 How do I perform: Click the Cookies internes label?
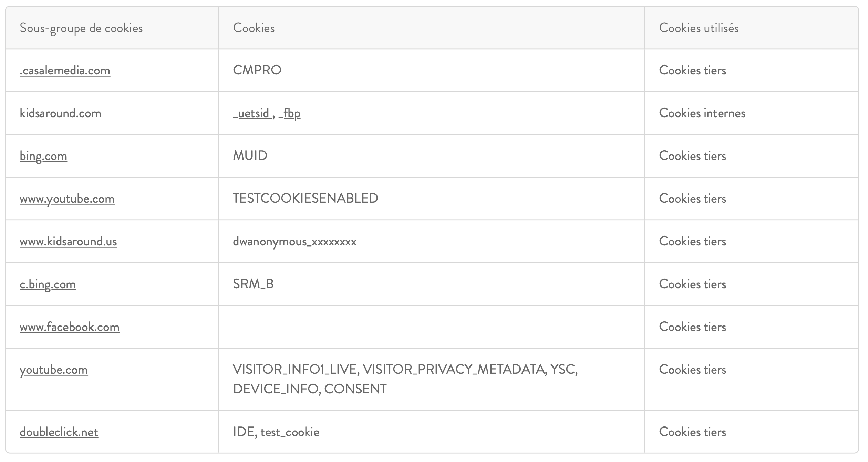point(702,113)
